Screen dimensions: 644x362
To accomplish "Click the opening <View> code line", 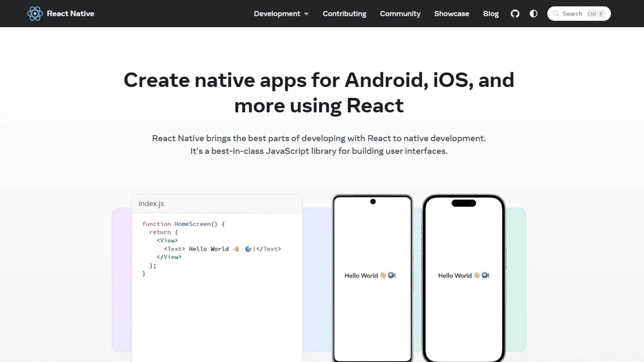I will 167,240.
